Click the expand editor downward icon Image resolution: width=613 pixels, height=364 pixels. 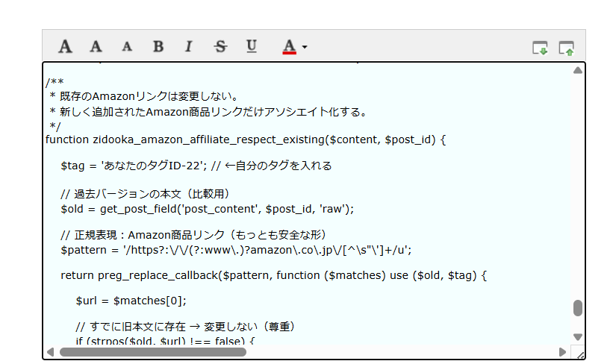(x=539, y=48)
